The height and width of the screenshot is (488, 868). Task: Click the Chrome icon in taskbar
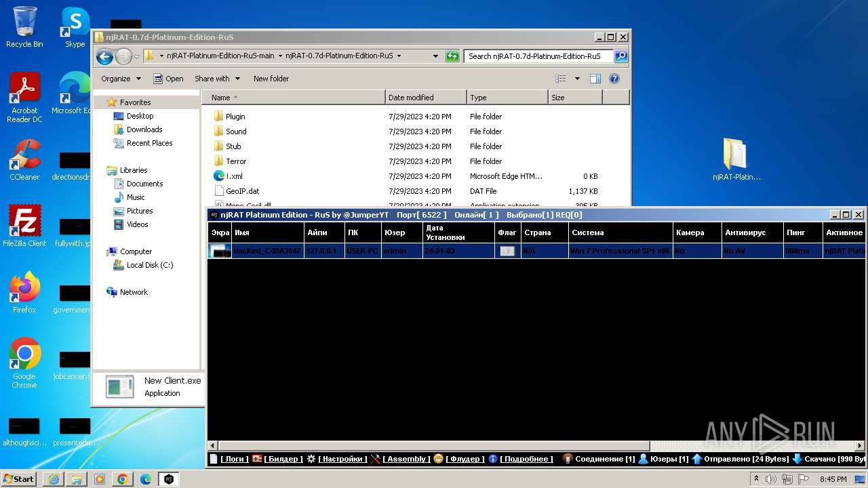click(x=122, y=479)
